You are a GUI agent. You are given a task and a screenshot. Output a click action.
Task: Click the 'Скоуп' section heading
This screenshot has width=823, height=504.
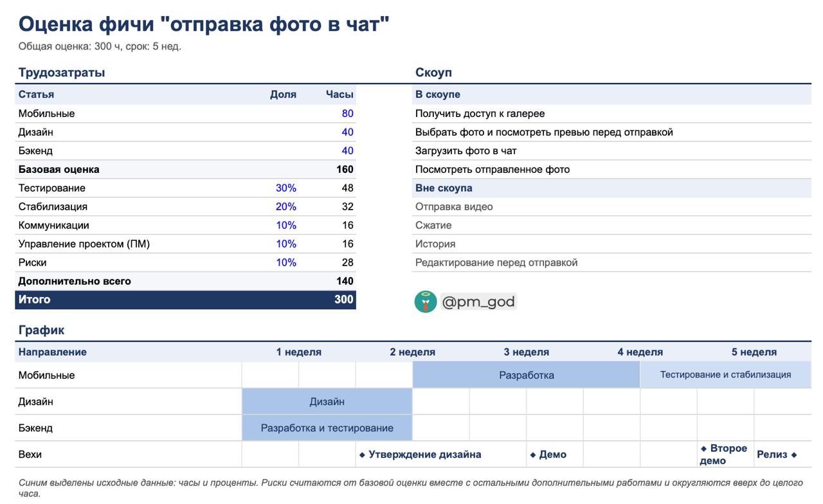434,73
